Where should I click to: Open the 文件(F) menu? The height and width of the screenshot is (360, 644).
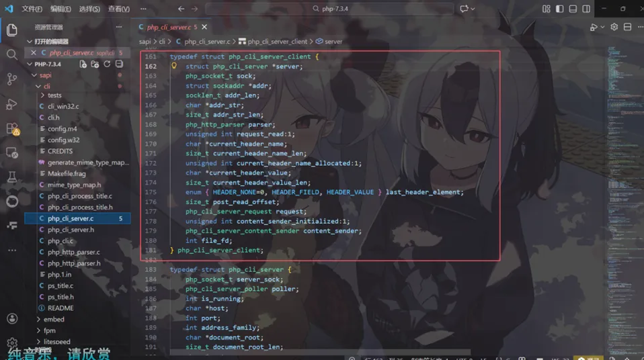[32, 9]
